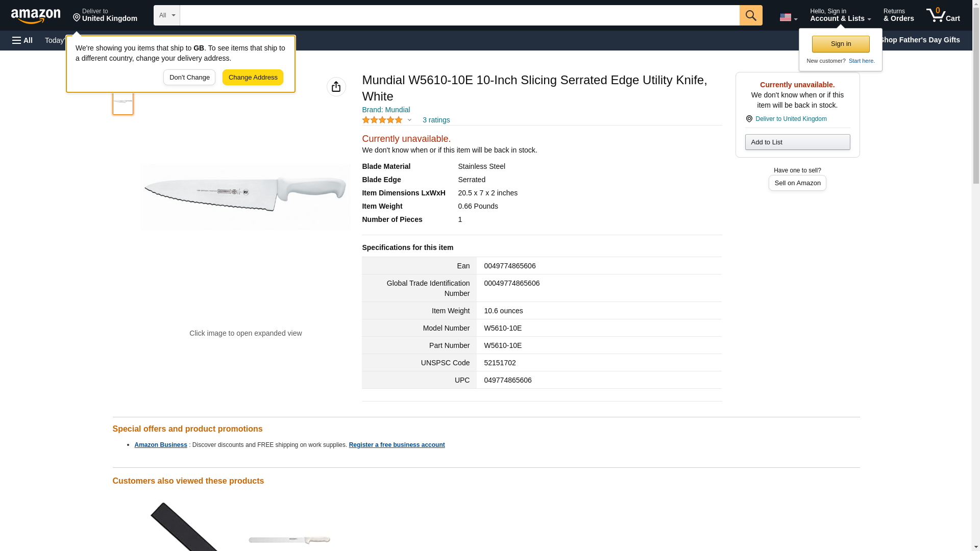The height and width of the screenshot is (551, 980).
Task: Click the yellow Sign in button
Action: tap(840, 44)
